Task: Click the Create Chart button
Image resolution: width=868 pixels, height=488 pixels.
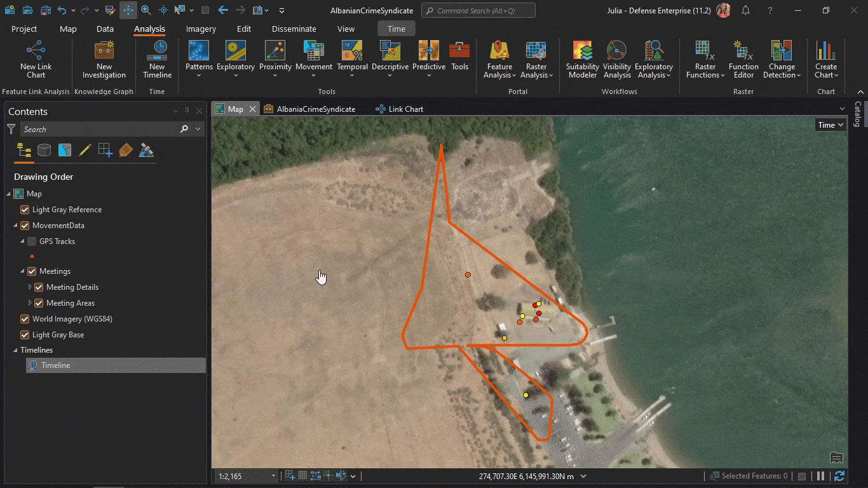Action: (x=826, y=60)
